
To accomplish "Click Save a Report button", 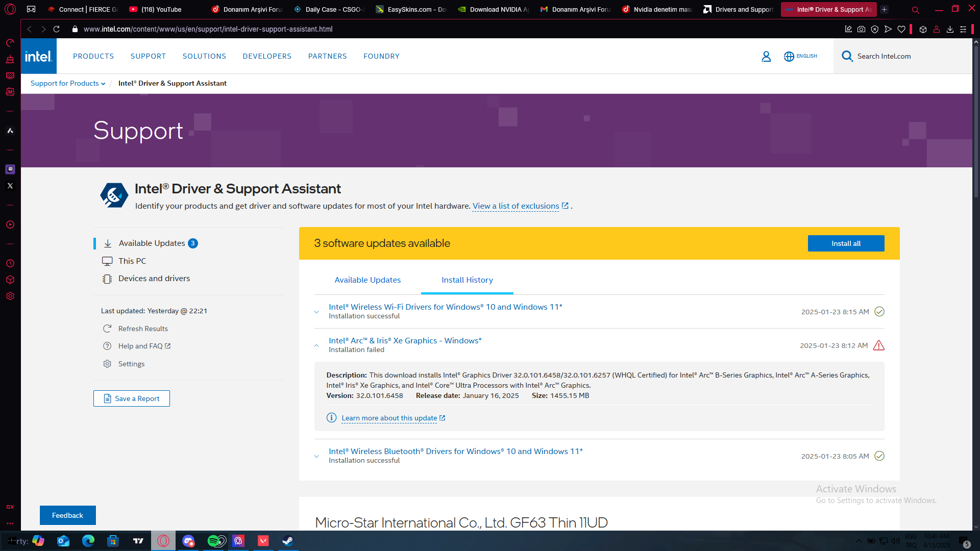I will point(132,398).
